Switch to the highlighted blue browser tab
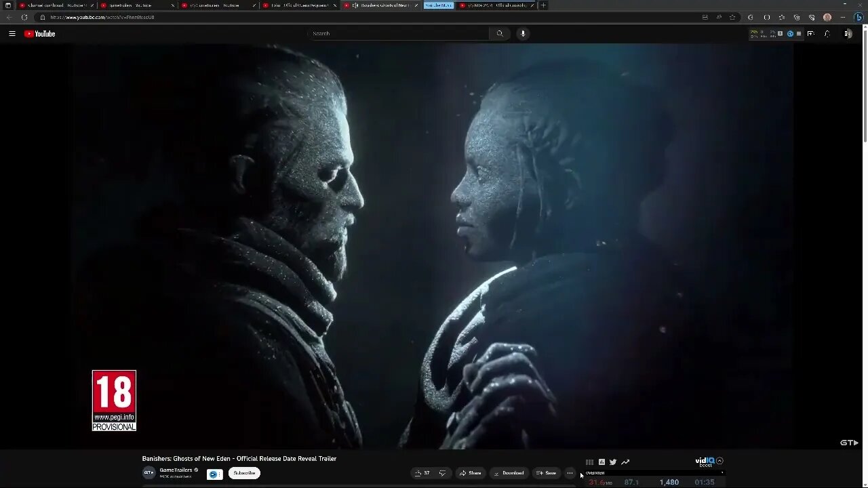868x488 pixels. tap(439, 5)
